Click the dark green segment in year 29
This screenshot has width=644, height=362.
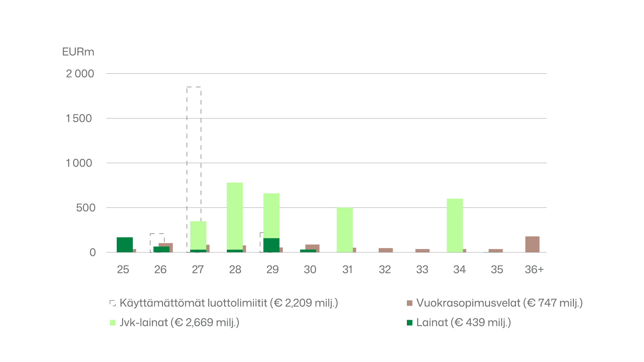point(271,245)
